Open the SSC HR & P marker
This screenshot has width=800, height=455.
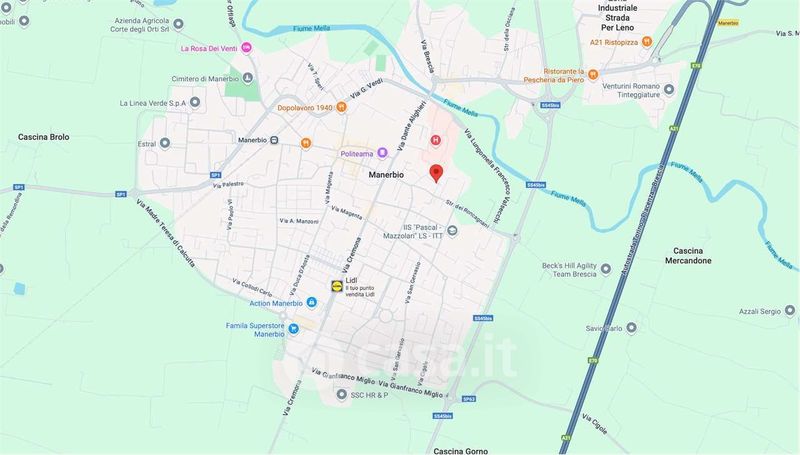click(x=342, y=394)
